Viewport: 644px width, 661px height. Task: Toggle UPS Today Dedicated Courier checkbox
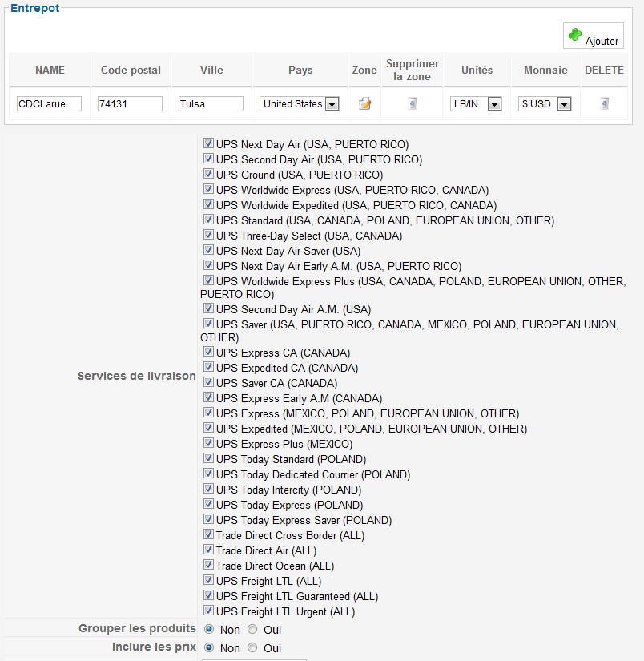tap(208, 473)
